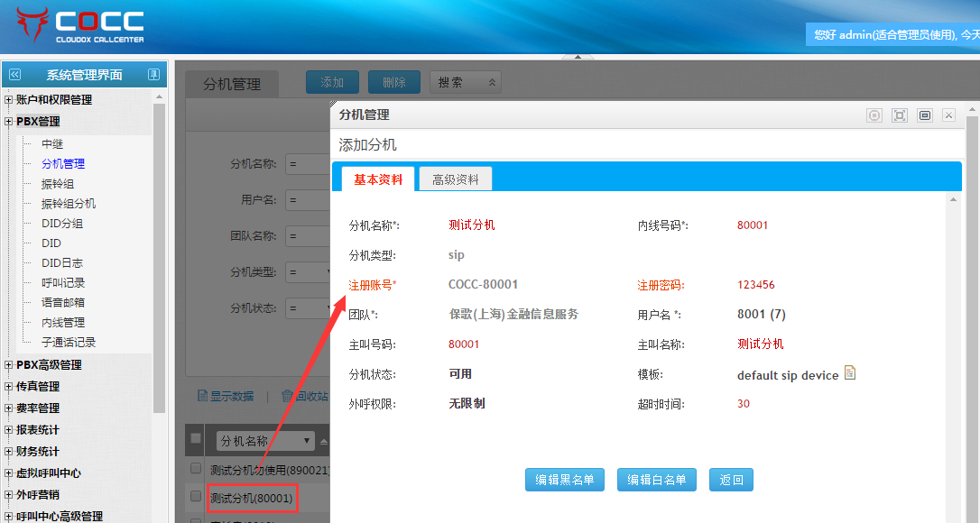Click the 编辑黑名单 button
980x523 pixels.
coord(564,480)
